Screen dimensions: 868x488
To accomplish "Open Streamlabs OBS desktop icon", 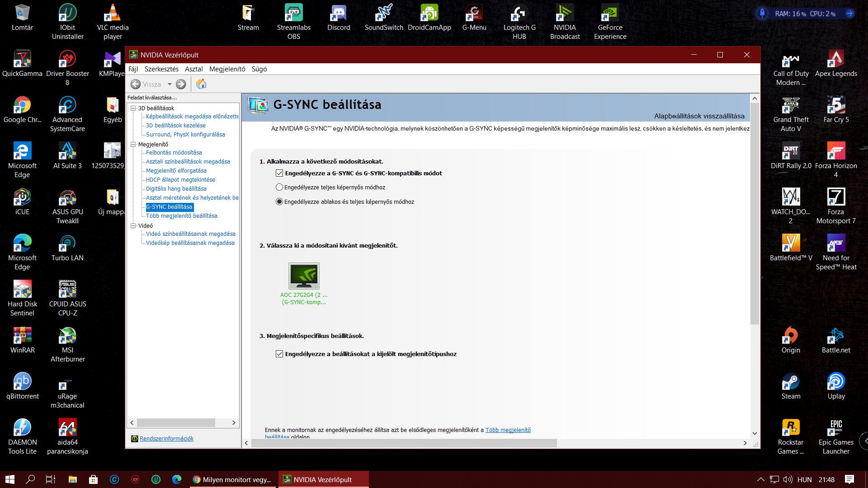I will click(x=293, y=22).
